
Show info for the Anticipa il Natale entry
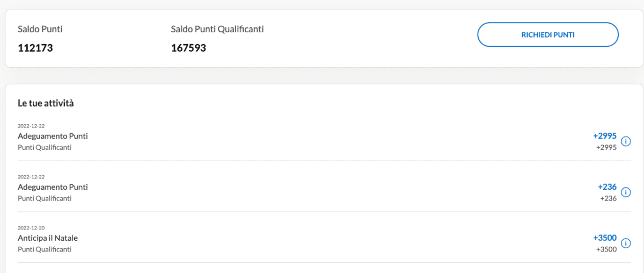point(626,243)
